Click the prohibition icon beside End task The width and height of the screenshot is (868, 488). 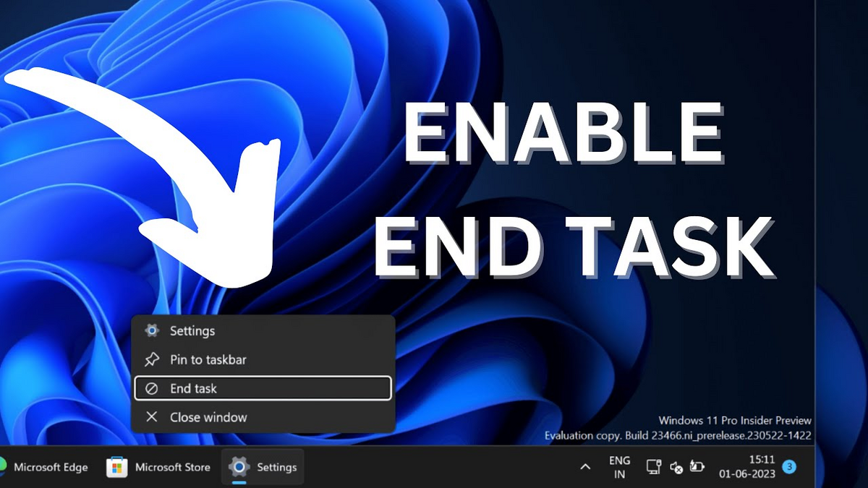[x=151, y=388]
